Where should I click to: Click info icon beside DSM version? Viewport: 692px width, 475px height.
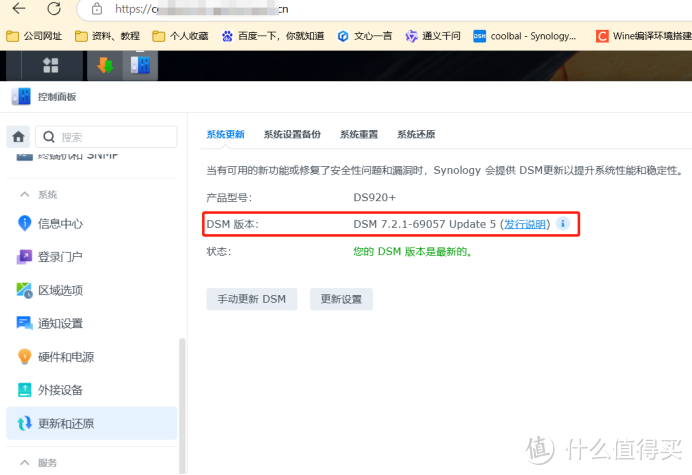tap(563, 223)
